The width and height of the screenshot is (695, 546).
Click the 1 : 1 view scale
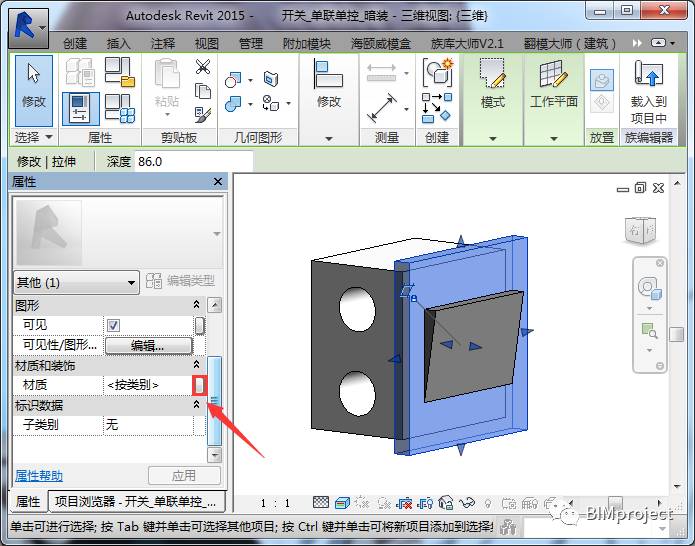pyautogui.click(x=275, y=503)
